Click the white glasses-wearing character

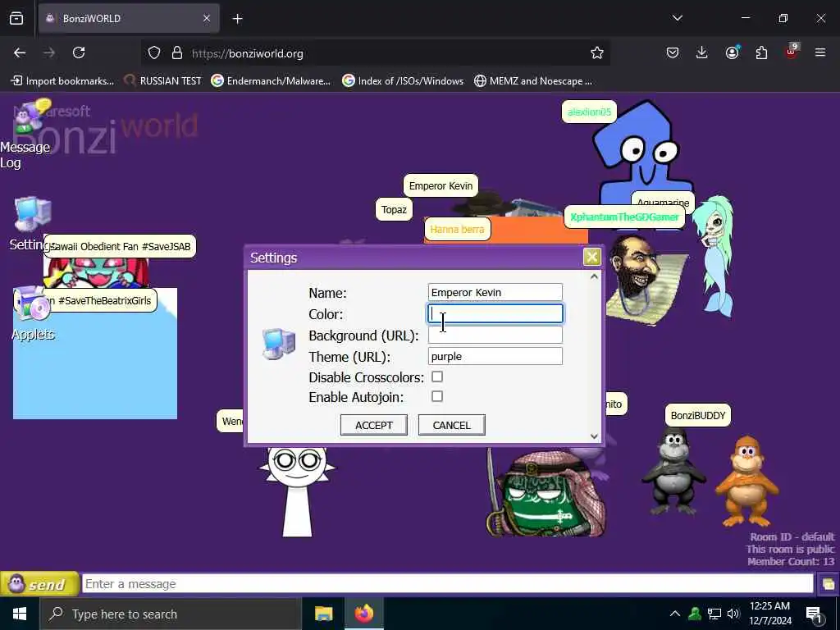coord(297,492)
